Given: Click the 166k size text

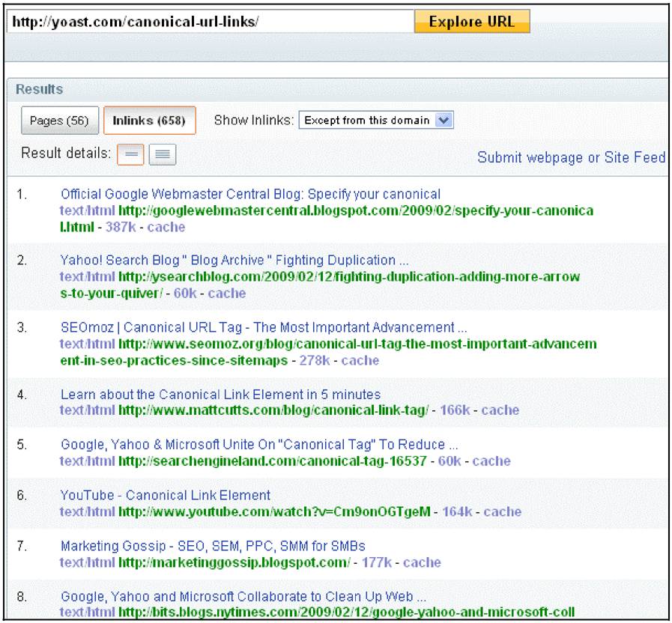Looking at the screenshot, I should [x=455, y=410].
